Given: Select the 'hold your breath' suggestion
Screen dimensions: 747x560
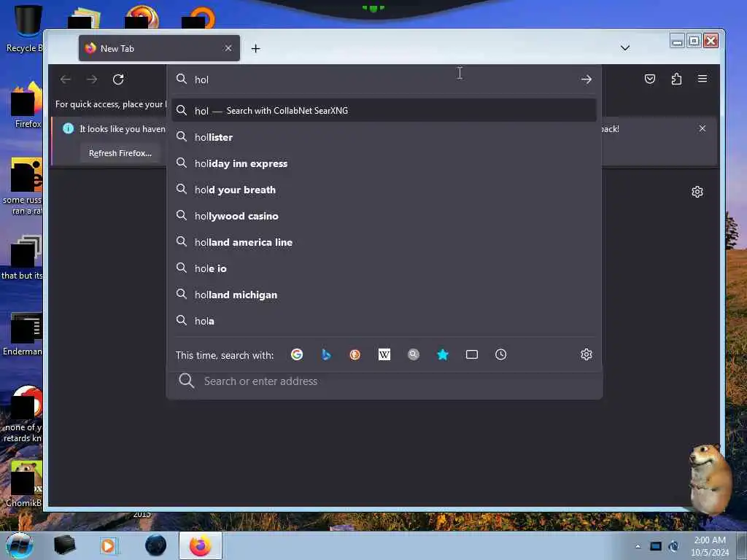Looking at the screenshot, I should click(384, 190).
